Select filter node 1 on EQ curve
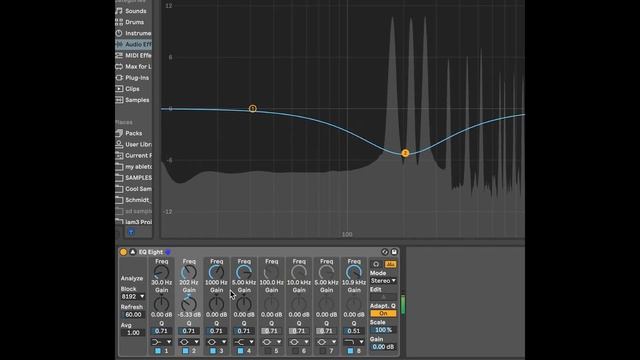This screenshot has height=360, width=640. 253,109
